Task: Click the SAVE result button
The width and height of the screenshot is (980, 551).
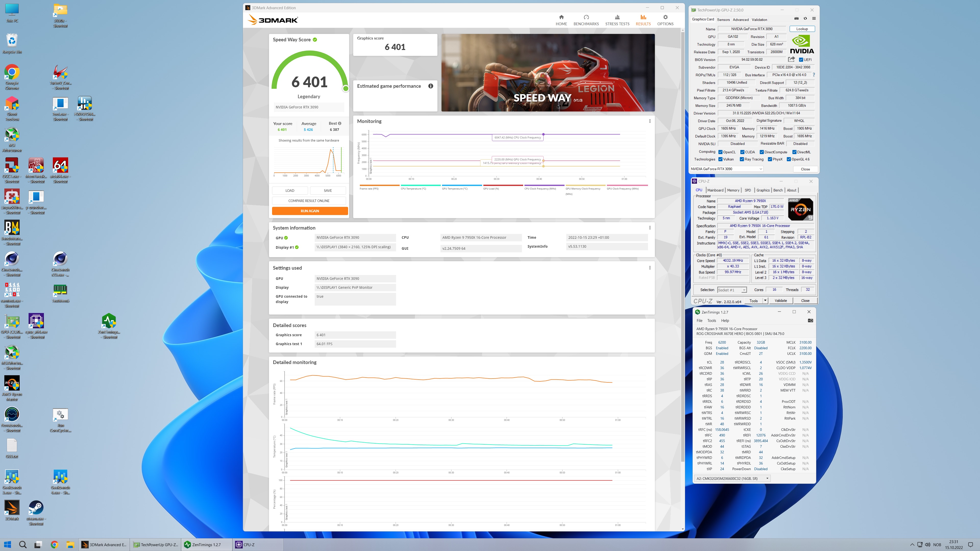Action: click(x=328, y=191)
